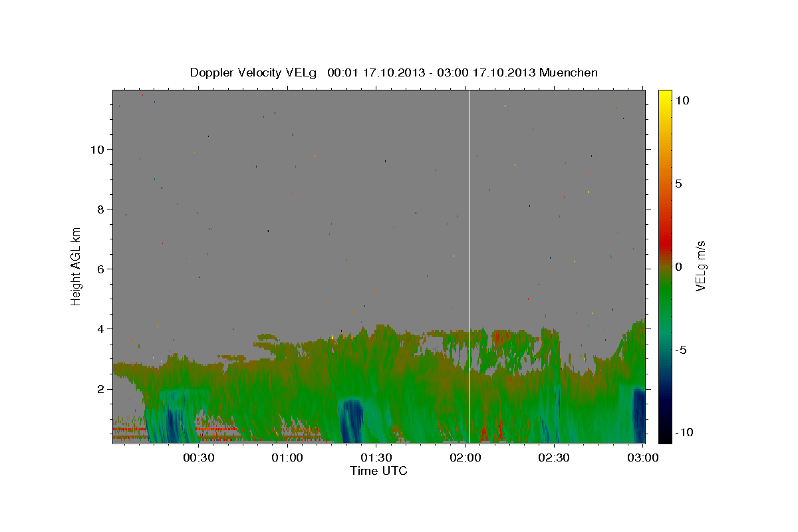Viewport: 798px width, 532px height.
Task: Click the colorbar value 5 label
Action: tap(678, 184)
